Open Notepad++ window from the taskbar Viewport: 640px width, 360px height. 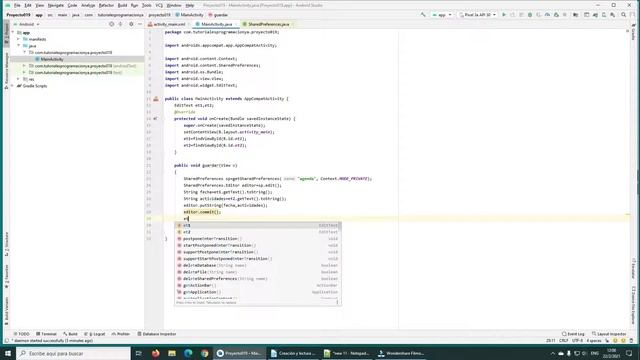tap(346, 353)
